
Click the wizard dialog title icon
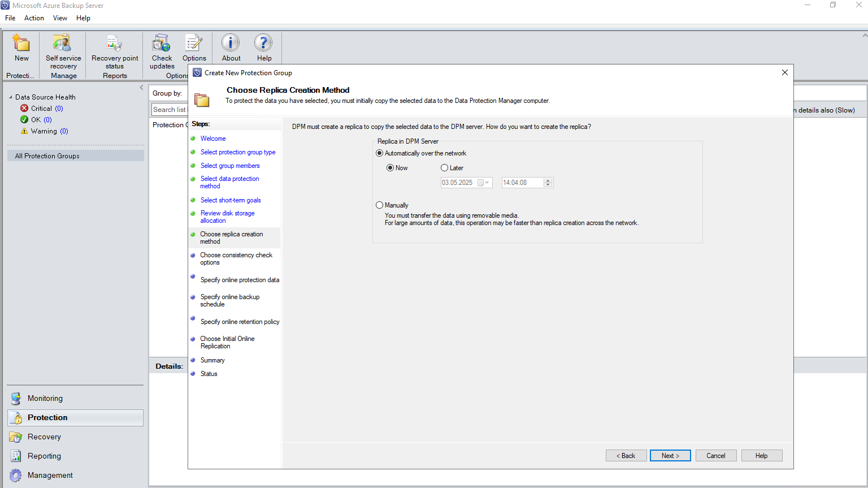197,72
